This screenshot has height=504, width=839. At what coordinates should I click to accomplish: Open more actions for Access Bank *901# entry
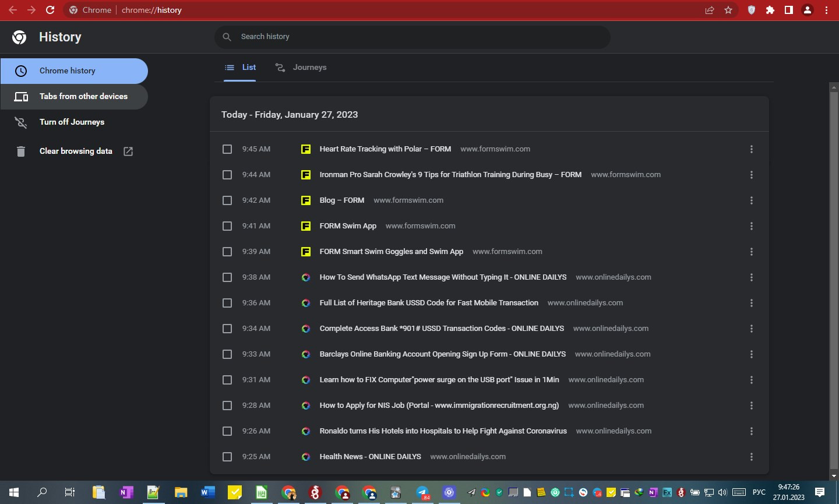click(x=752, y=329)
